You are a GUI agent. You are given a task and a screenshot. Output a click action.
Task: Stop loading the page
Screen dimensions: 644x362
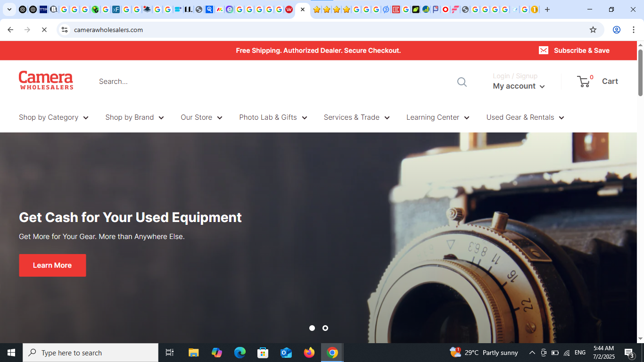tap(44, 30)
